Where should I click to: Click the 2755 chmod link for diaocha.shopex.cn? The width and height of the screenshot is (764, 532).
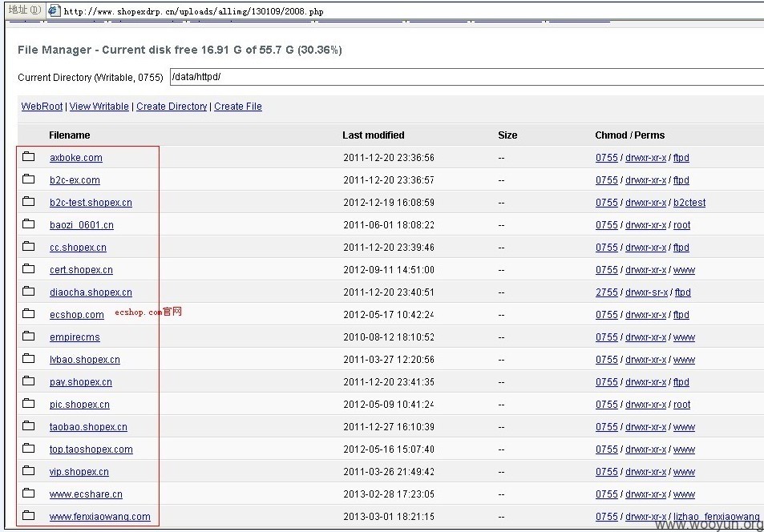coord(607,292)
